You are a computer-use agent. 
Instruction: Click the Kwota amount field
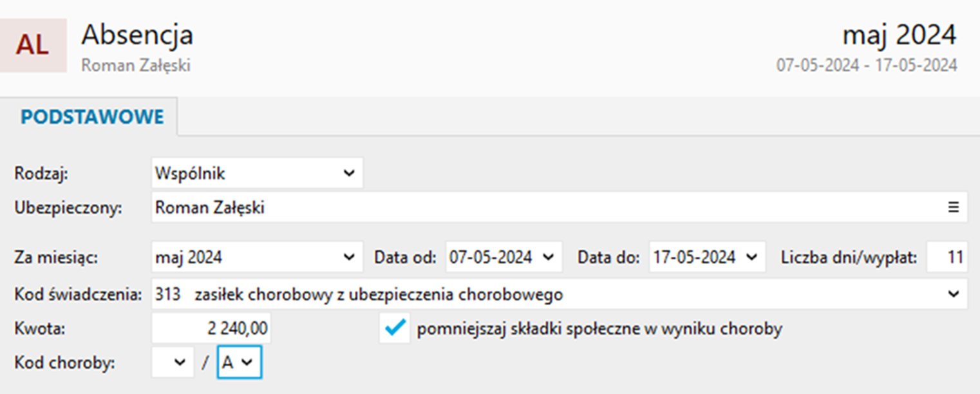(211, 328)
